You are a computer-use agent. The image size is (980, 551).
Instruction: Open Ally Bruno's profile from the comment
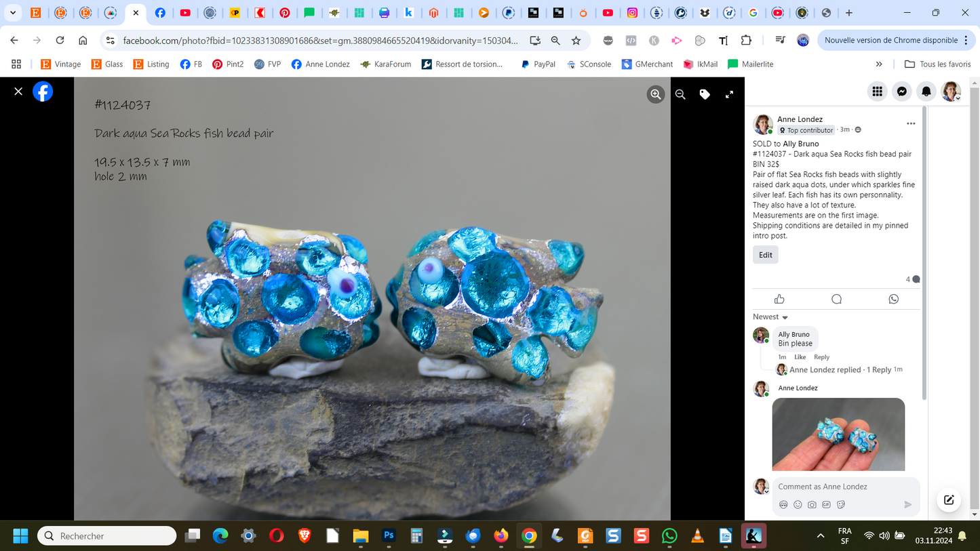(793, 334)
